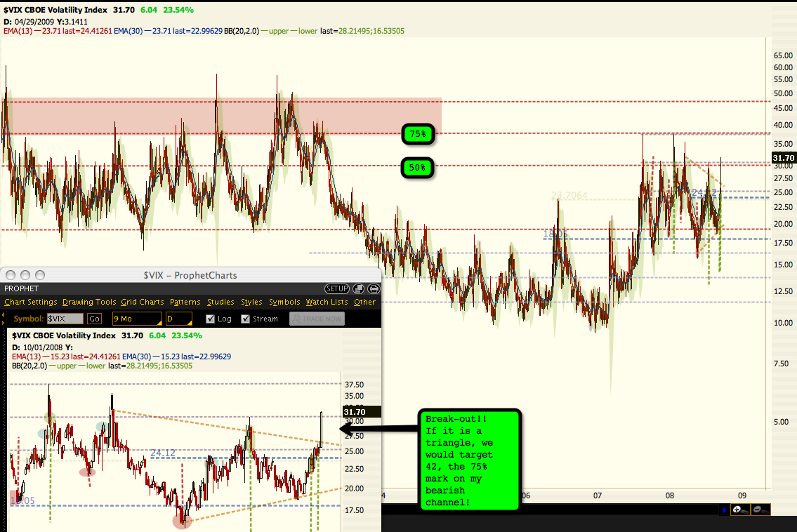Click the 08 year label on time axis
Image resolution: width=797 pixels, height=532 pixels.
tap(670, 496)
